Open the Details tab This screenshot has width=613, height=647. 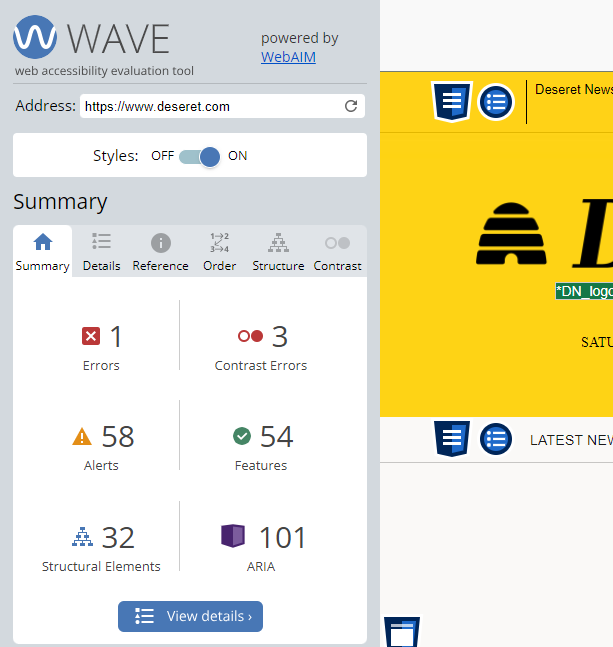(x=101, y=252)
